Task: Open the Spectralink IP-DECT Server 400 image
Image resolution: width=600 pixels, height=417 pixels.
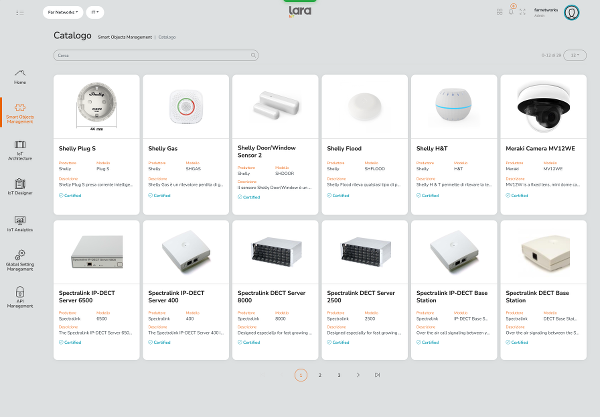Action: [186, 252]
